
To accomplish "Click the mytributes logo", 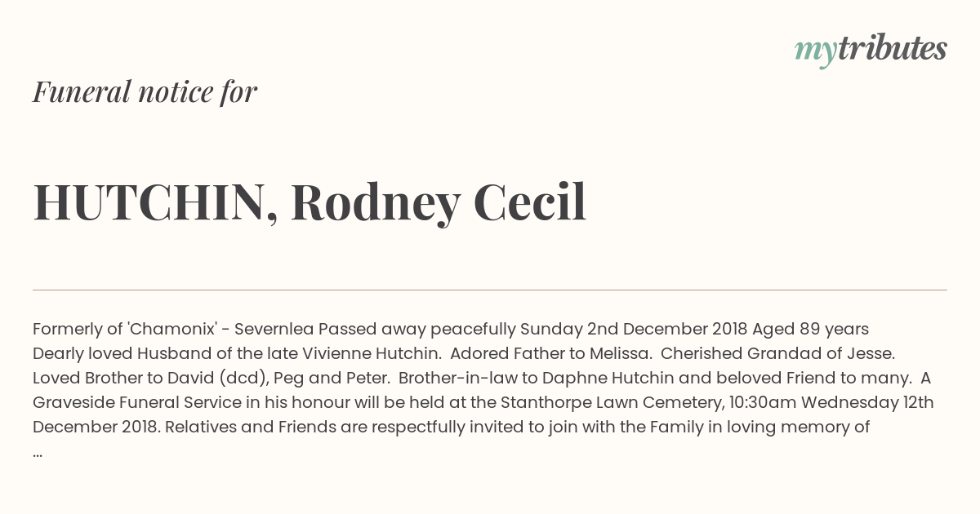I will (x=871, y=51).
